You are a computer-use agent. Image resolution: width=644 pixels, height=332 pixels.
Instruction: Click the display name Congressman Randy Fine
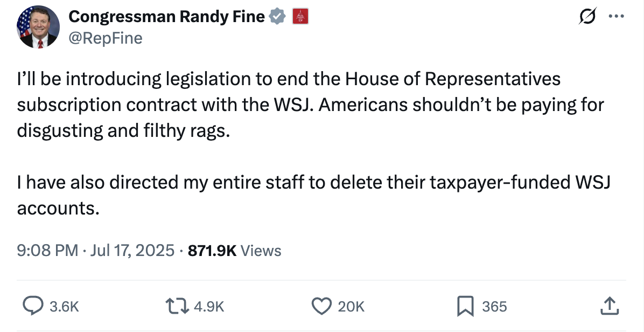167,17
